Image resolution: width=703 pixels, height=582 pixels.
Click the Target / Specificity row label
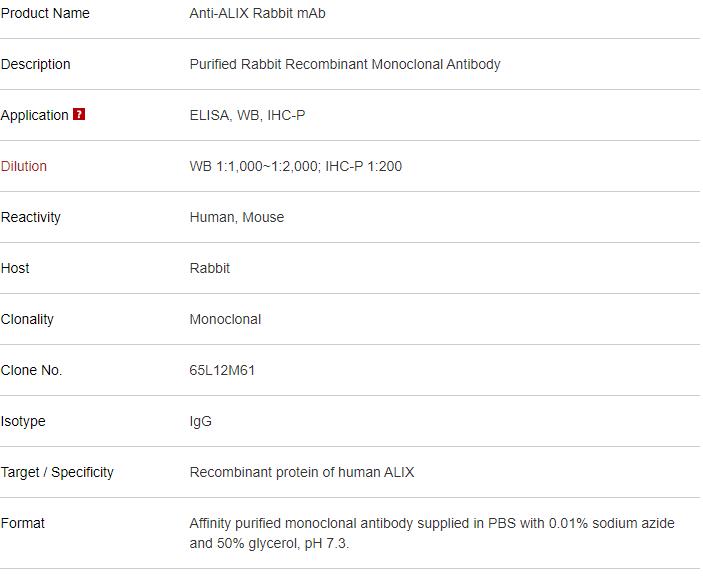point(57,472)
